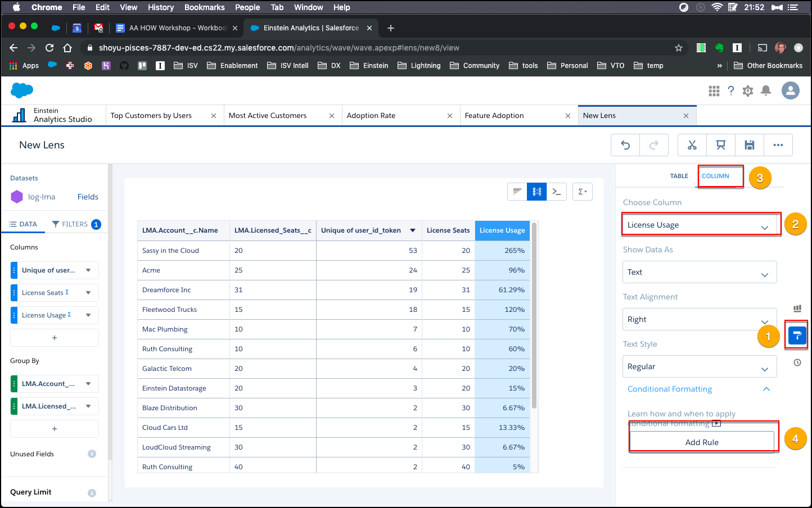Image resolution: width=812 pixels, height=508 pixels.
Task: Click the Fields link
Action: [x=88, y=197]
